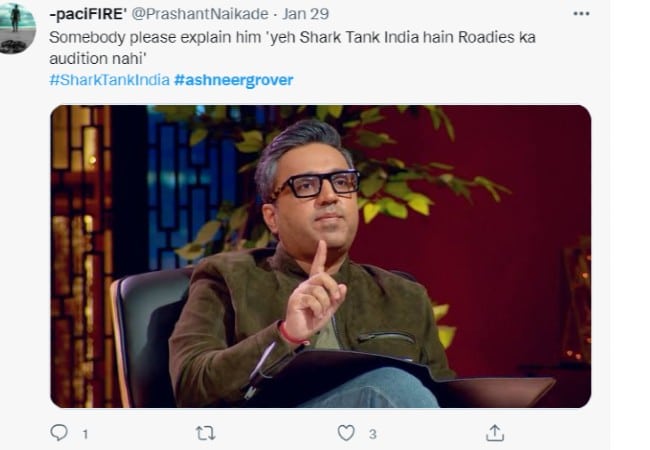Open the Jan 29 tweet timestamp
Screen dimensions: 650x450
point(306,14)
